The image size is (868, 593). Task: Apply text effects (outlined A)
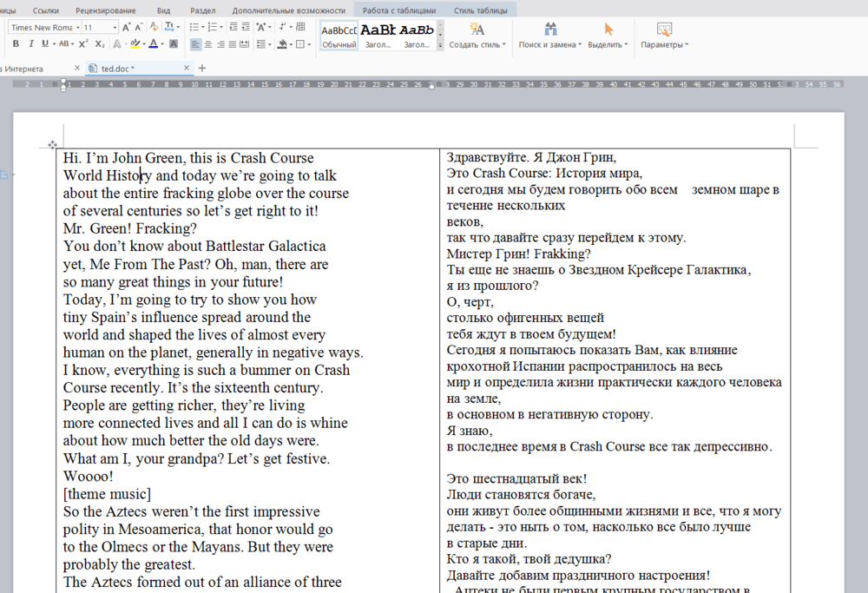point(117,43)
